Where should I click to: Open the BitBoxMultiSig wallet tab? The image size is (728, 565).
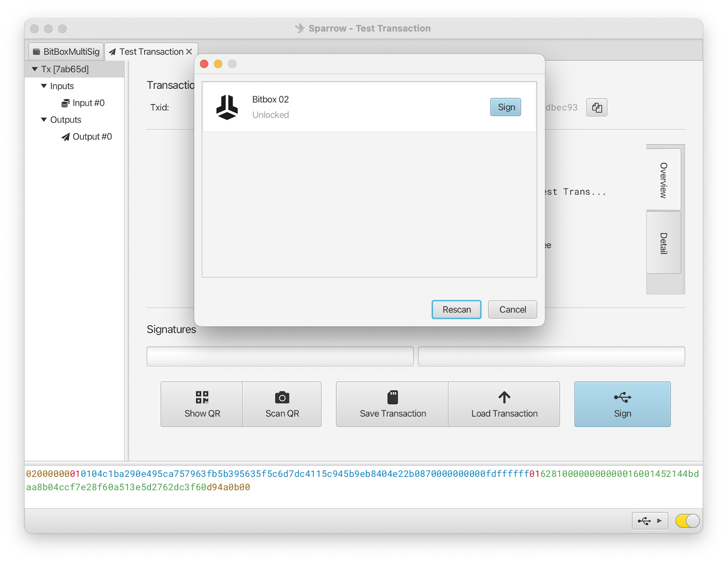(66, 51)
